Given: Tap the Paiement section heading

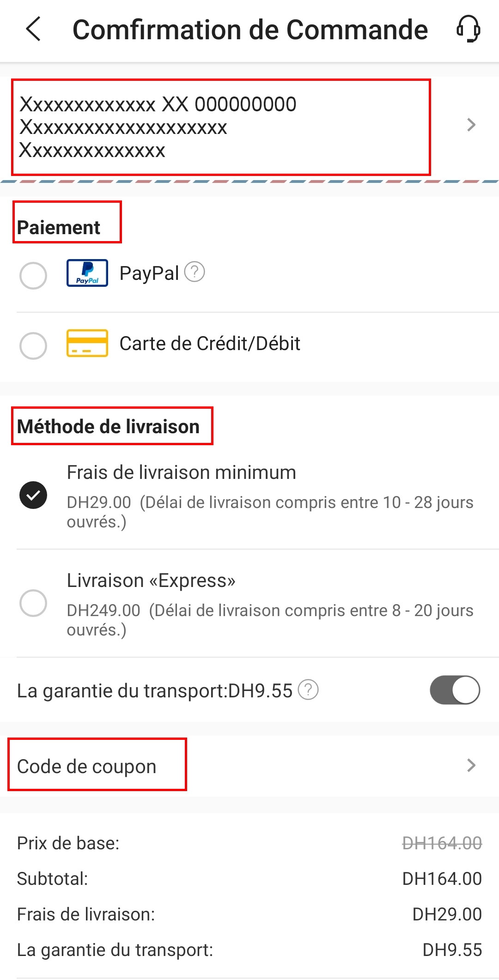Looking at the screenshot, I should tap(59, 227).
